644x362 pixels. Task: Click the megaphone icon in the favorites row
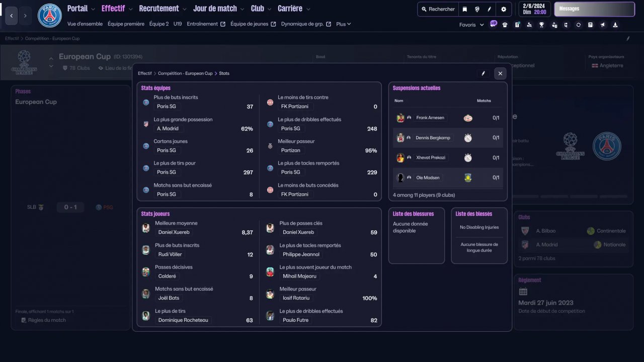pyautogui.click(x=603, y=25)
